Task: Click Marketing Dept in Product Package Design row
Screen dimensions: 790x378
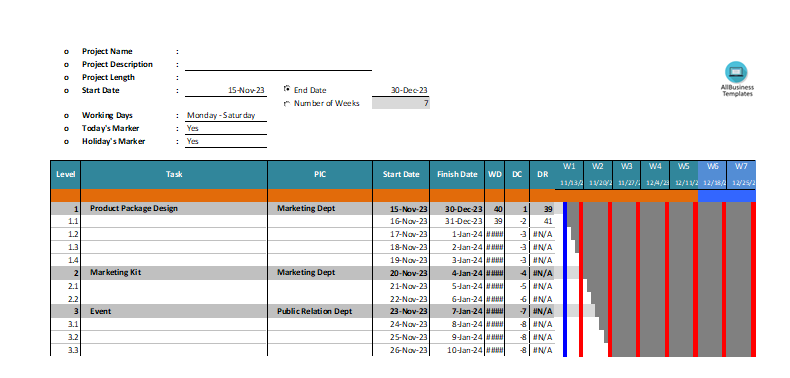Action: (x=320, y=209)
